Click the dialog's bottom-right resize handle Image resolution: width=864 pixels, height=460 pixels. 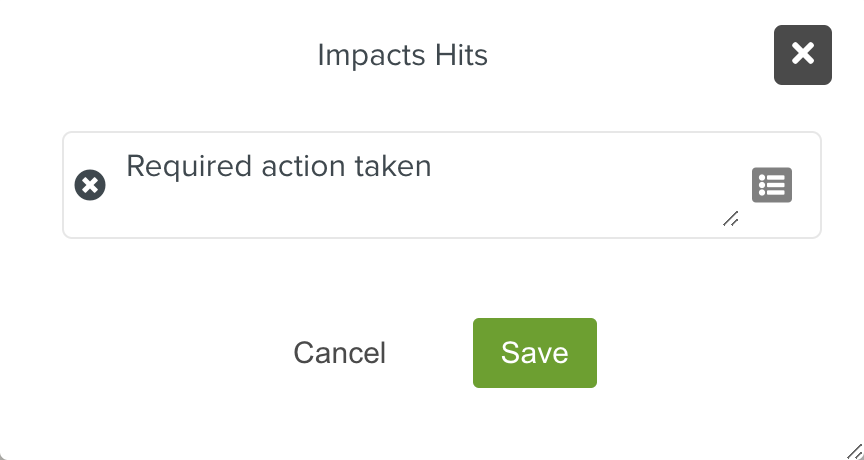(854, 450)
